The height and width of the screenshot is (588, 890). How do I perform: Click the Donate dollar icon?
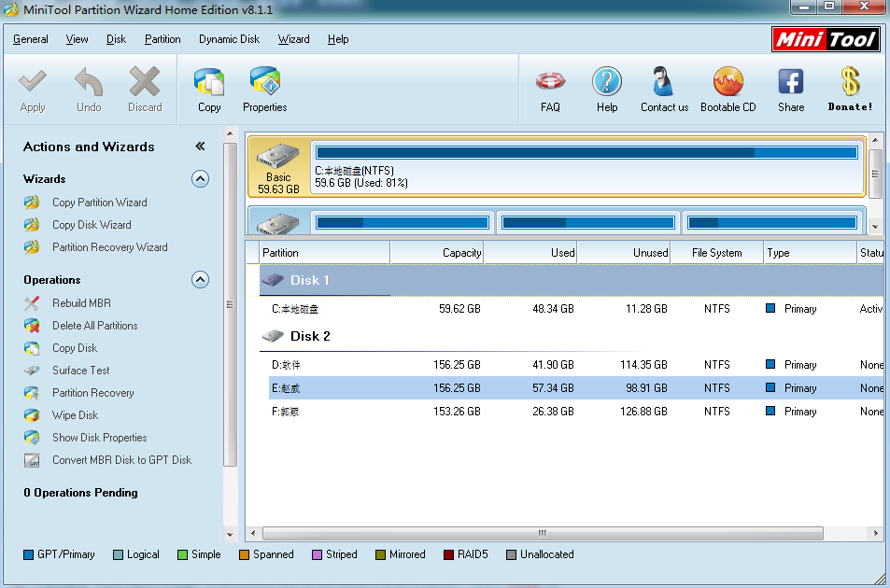click(850, 81)
